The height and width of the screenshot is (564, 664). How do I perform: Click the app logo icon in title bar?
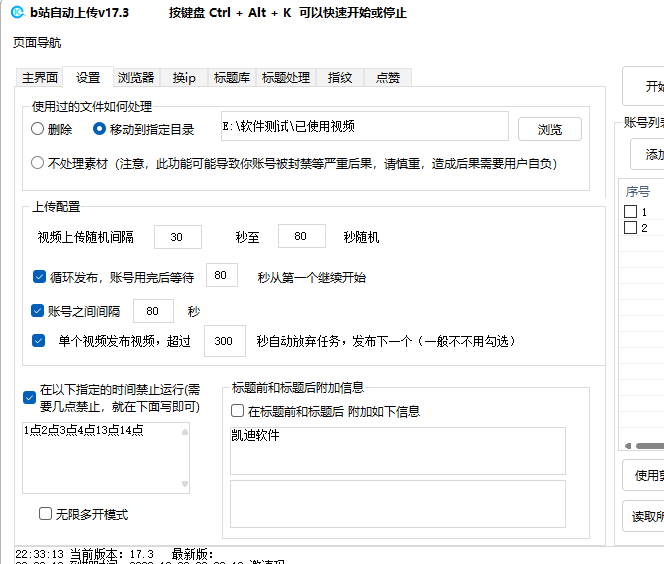click(x=17, y=12)
